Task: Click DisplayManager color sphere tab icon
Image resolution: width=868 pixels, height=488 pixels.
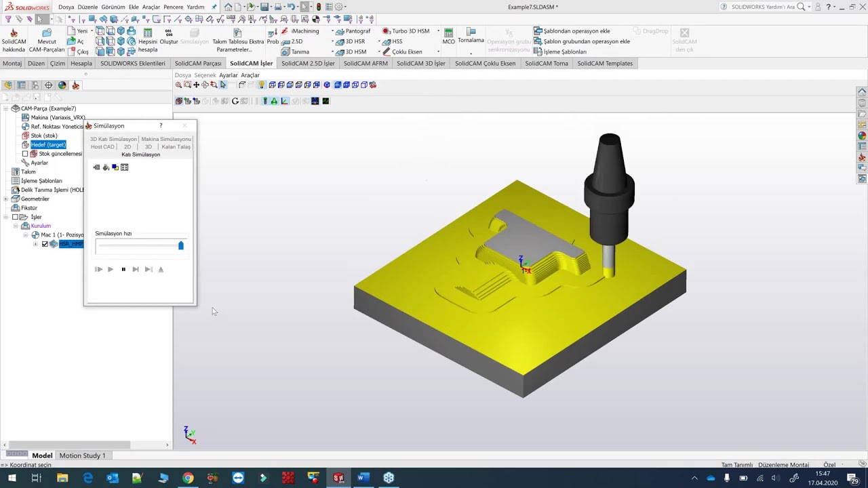Action: coord(62,85)
